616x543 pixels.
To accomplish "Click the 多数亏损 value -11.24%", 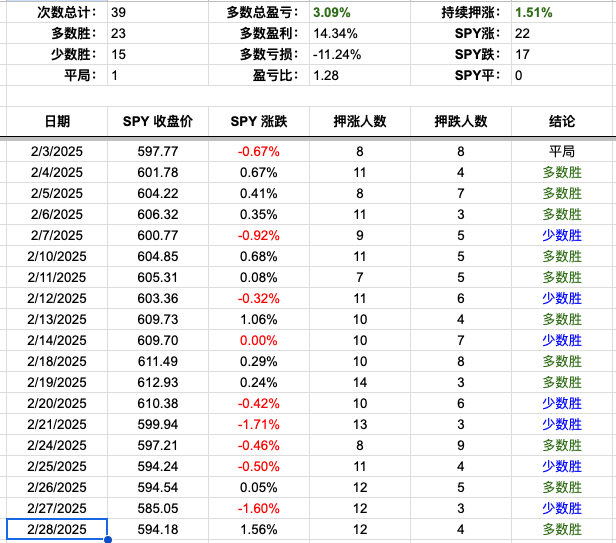I will (x=335, y=54).
